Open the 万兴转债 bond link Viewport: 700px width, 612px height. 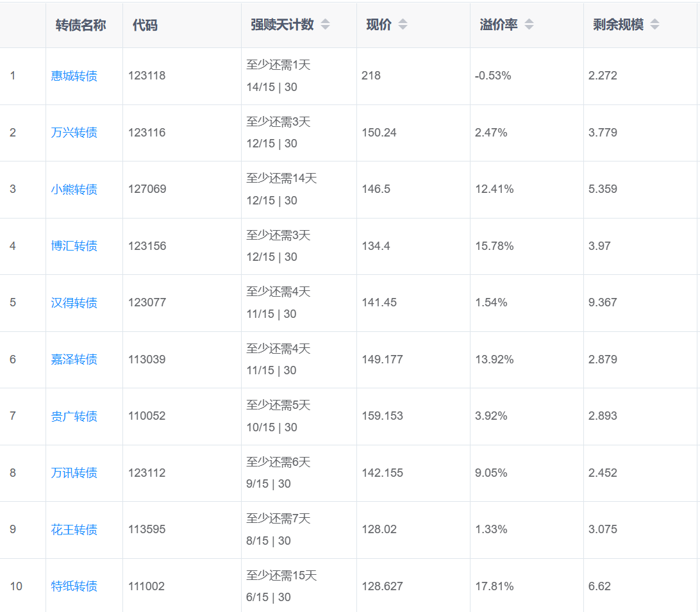click(74, 133)
